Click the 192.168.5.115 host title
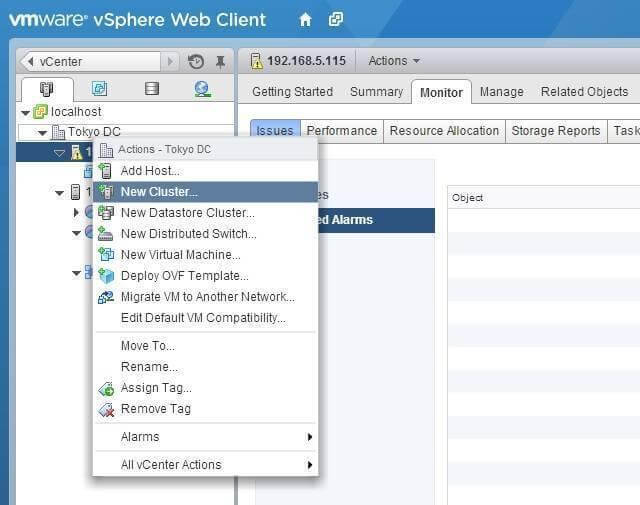The image size is (640, 505). [x=306, y=61]
